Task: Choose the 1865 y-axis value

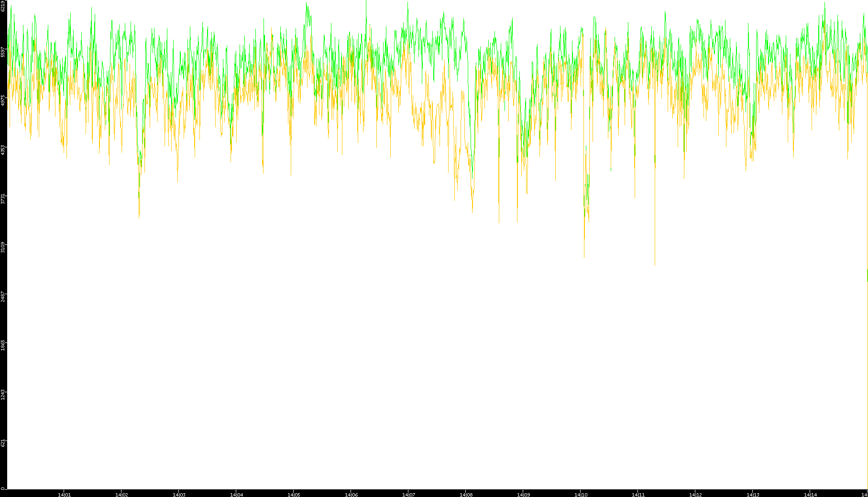Action: pos(3,345)
